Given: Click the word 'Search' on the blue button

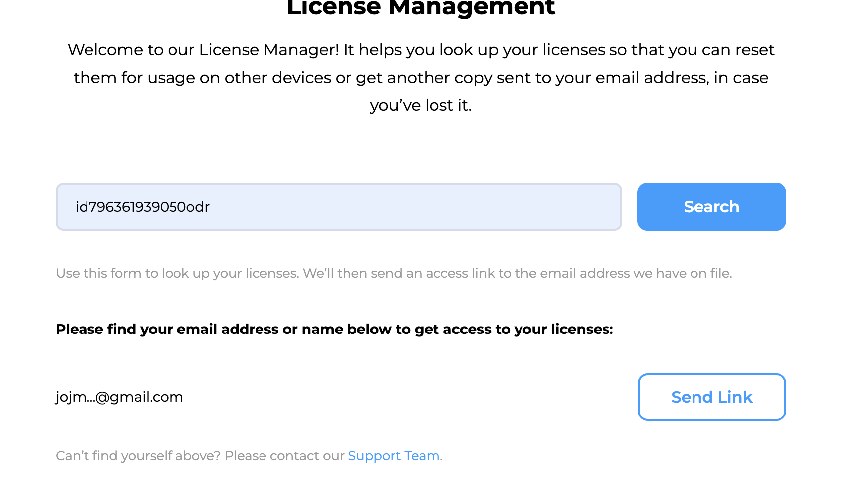Looking at the screenshot, I should (711, 207).
